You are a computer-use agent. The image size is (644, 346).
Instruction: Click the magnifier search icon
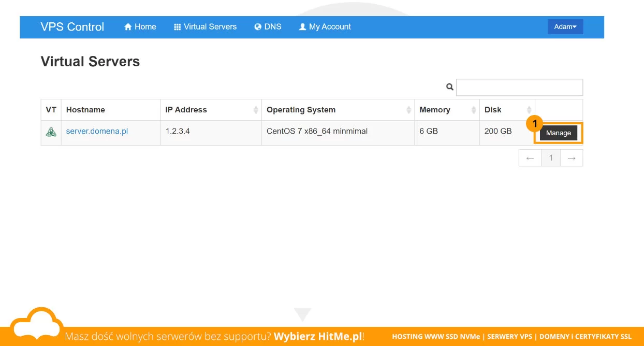[x=450, y=87]
